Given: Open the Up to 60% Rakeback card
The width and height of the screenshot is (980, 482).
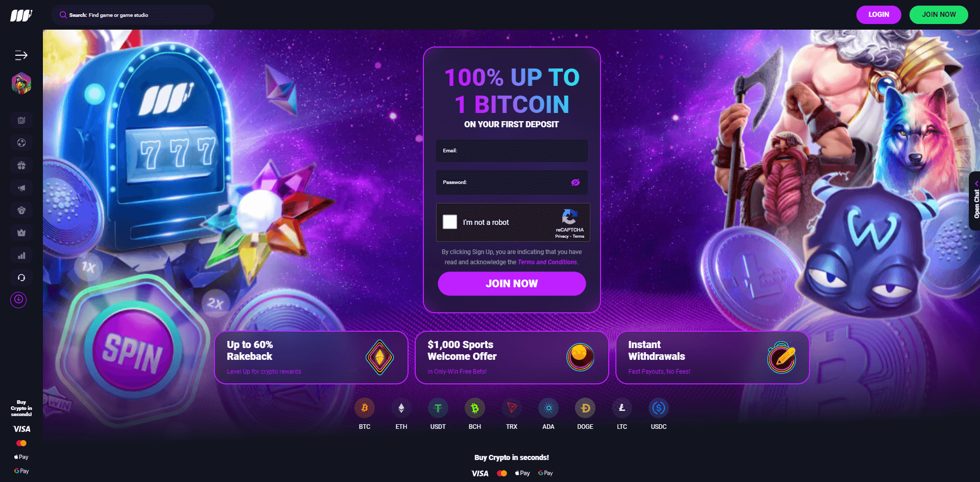Looking at the screenshot, I should 311,357.
